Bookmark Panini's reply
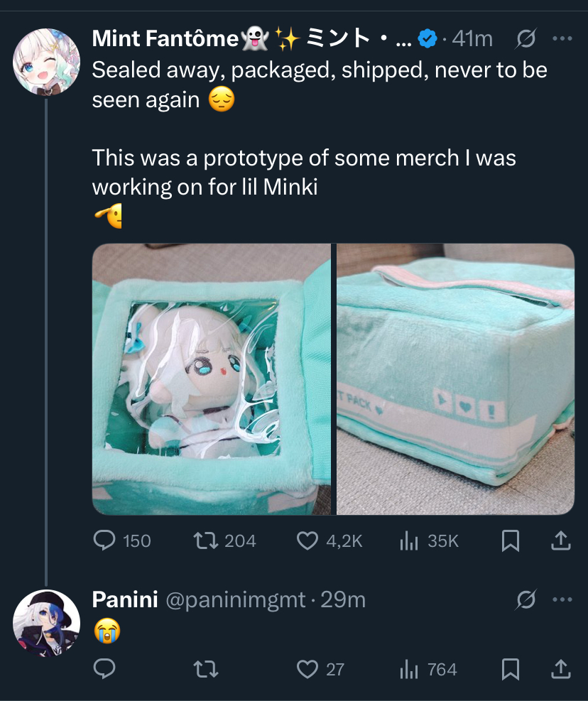This screenshot has height=701, width=588. [x=511, y=669]
